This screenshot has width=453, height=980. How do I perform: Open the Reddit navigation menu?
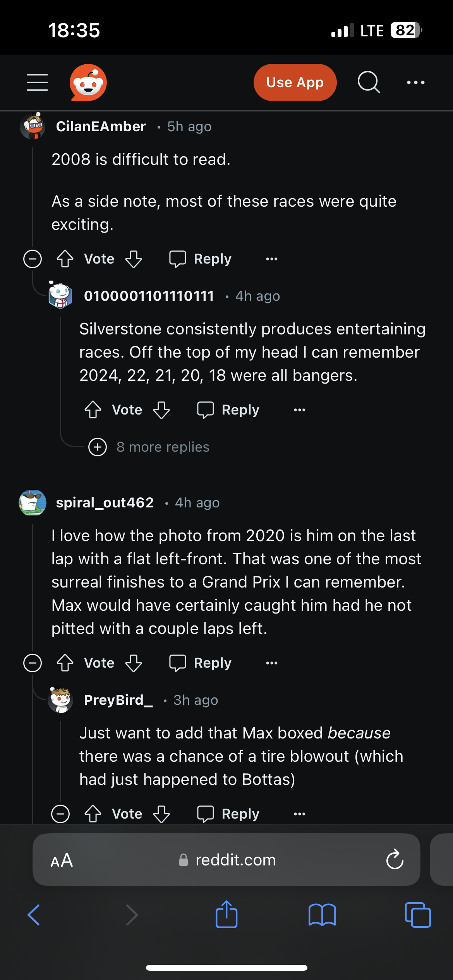point(37,82)
